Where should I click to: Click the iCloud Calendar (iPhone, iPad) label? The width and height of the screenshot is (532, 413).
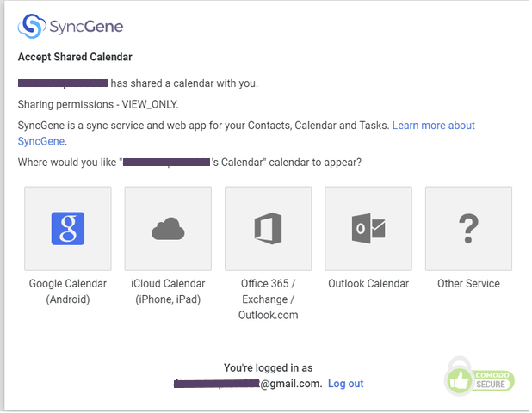168,292
